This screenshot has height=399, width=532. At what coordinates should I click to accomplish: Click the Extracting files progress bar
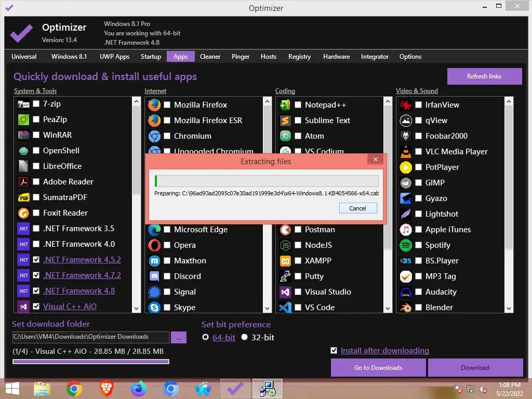267,181
